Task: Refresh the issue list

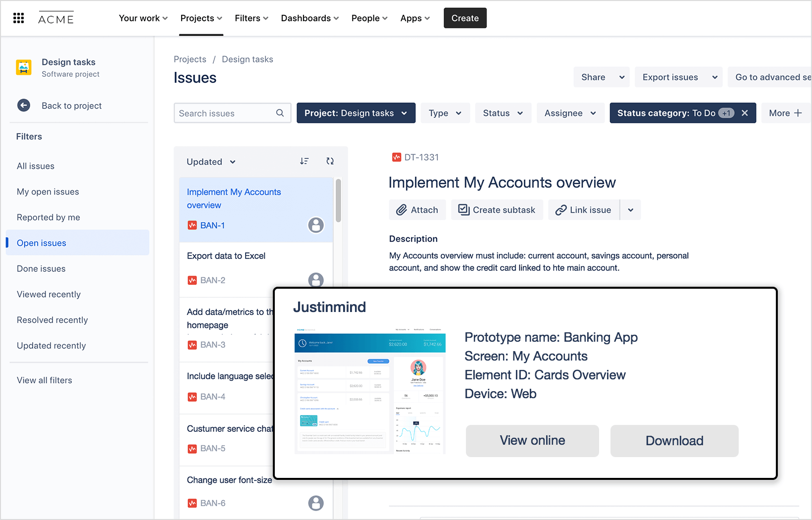Action: (x=330, y=161)
